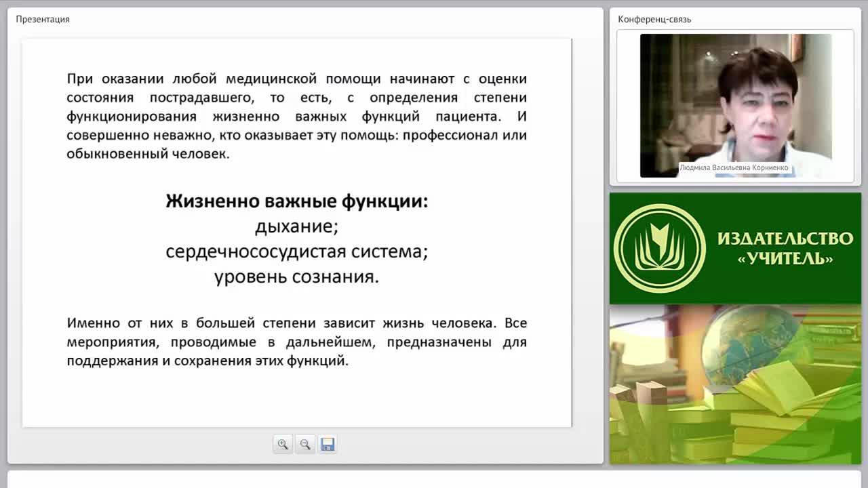Image resolution: width=868 pixels, height=488 pixels.
Task: Click the name label Людмила Васильевна Корниенко
Action: pos(734,167)
